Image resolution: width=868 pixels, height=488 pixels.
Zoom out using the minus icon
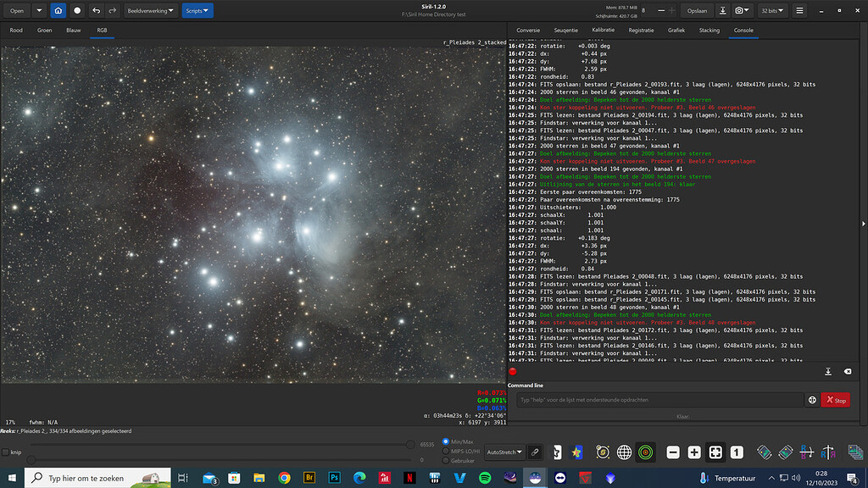pyautogui.click(x=673, y=452)
